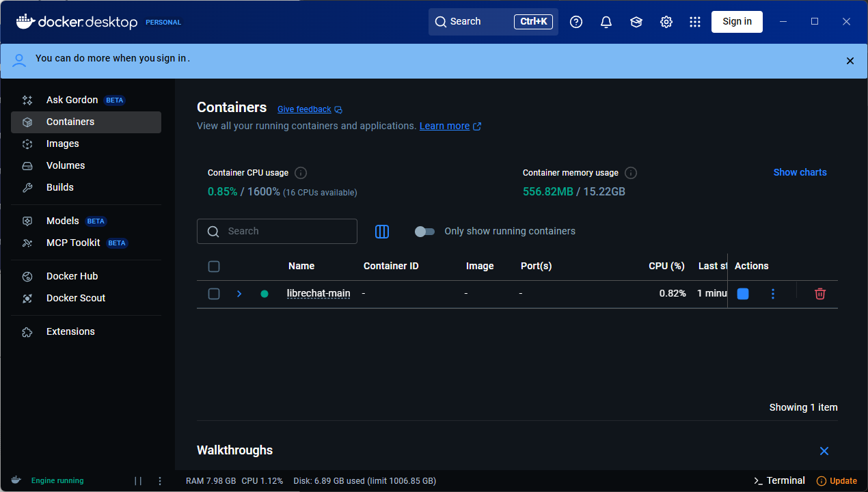Screen dimensions: 868x492
Task: Open the Learning center graduation cap icon
Action: (x=636, y=22)
